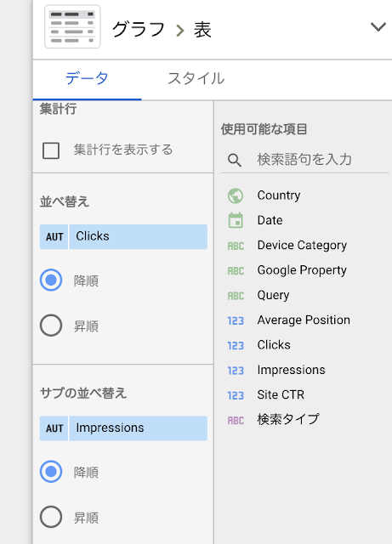Click the 123 icon beside Average Position
This screenshot has width=392, height=544.
(x=236, y=320)
